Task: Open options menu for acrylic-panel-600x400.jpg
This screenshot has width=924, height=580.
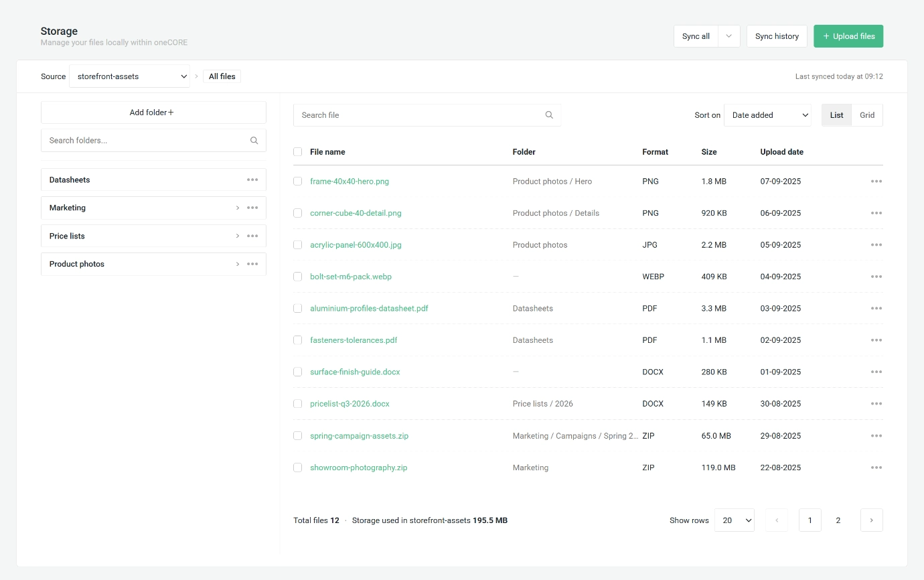Action: 876,245
